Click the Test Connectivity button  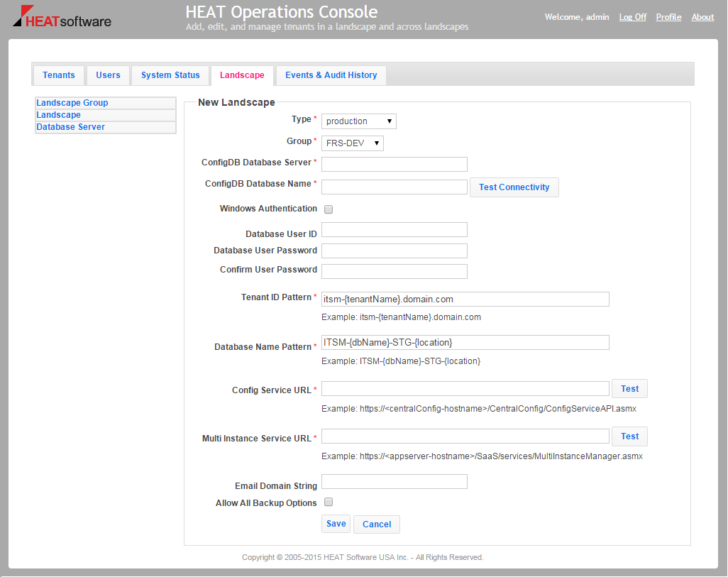(514, 187)
